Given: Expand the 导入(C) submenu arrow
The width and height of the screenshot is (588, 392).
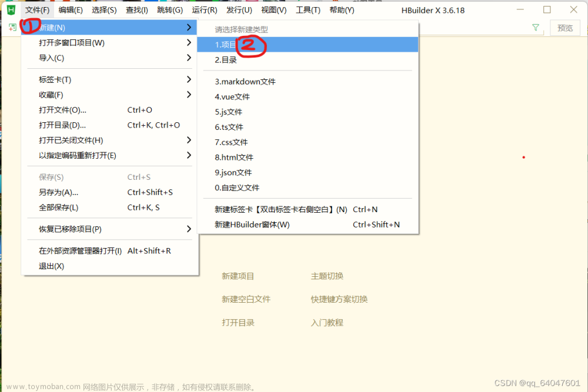Looking at the screenshot, I should tap(189, 58).
